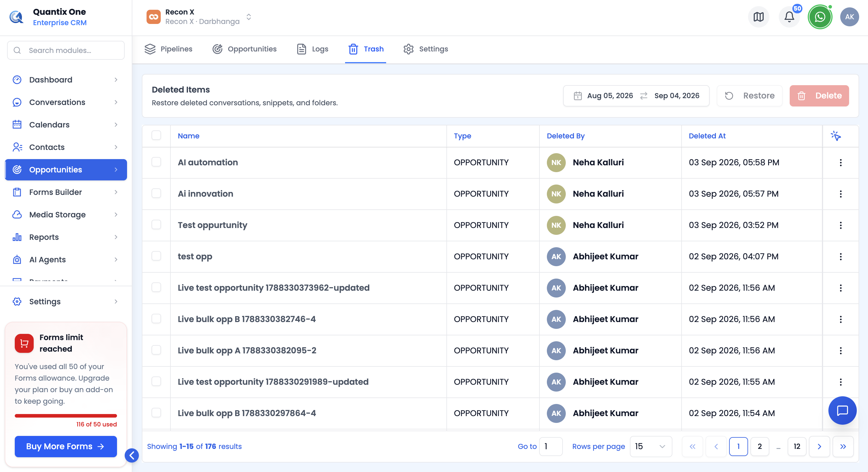Screen dimensions: 868x472
Task: Switch to the Pipelines tab
Action: (x=168, y=49)
